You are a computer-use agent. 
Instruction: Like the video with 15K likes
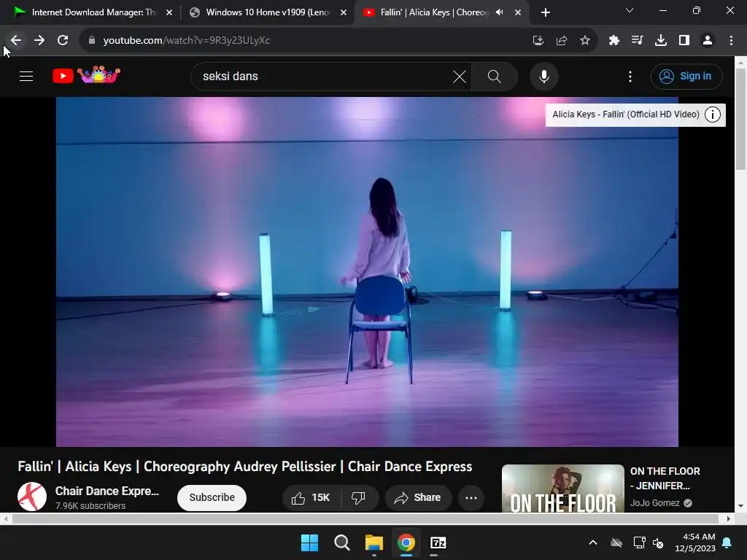click(311, 497)
